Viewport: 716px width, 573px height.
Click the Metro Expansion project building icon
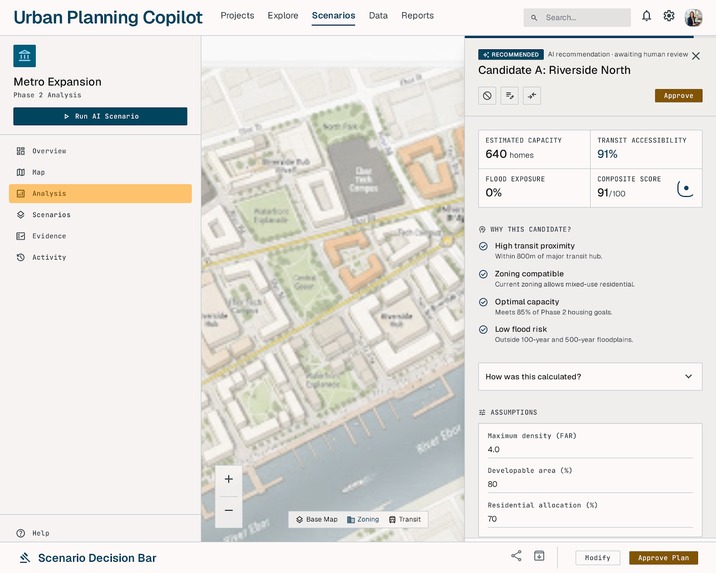coord(25,56)
